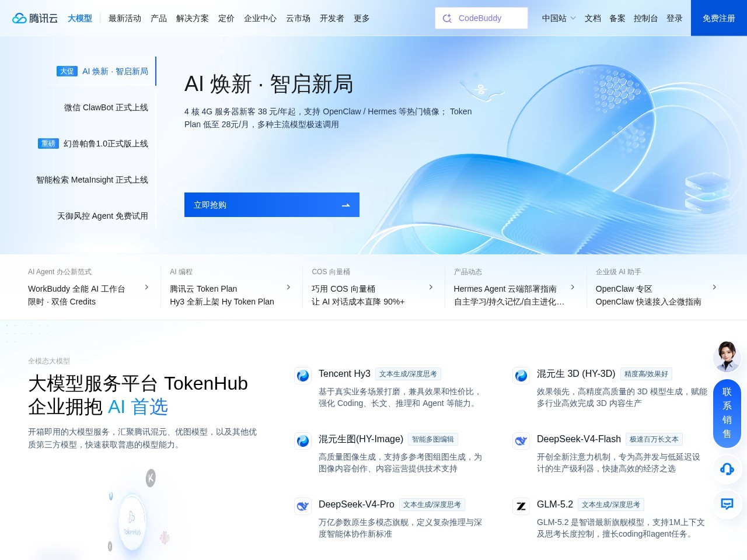Click the DeepSeek-V4-Flash whale icon
This screenshot has width=747, height=560.
[x=521, y=441]
